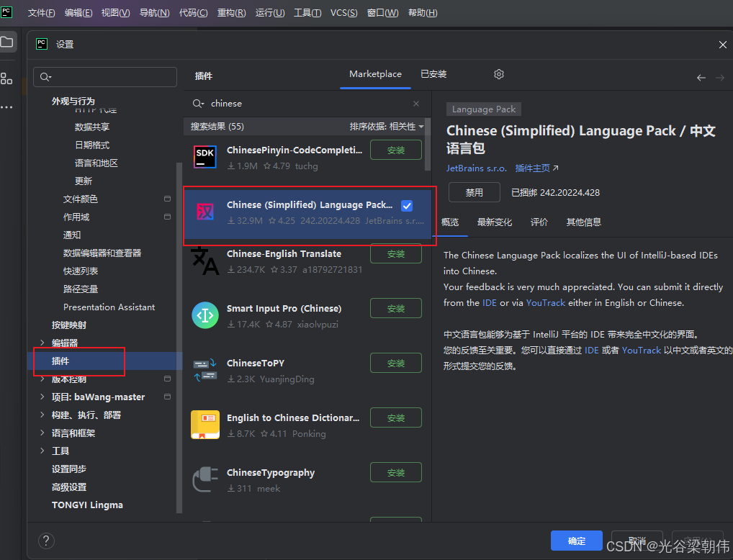Viewport: 733px width, 560px height.
Task: Install the Chinese-English Translate plugin
Action: pyautogui.click(x=396, y=254)
